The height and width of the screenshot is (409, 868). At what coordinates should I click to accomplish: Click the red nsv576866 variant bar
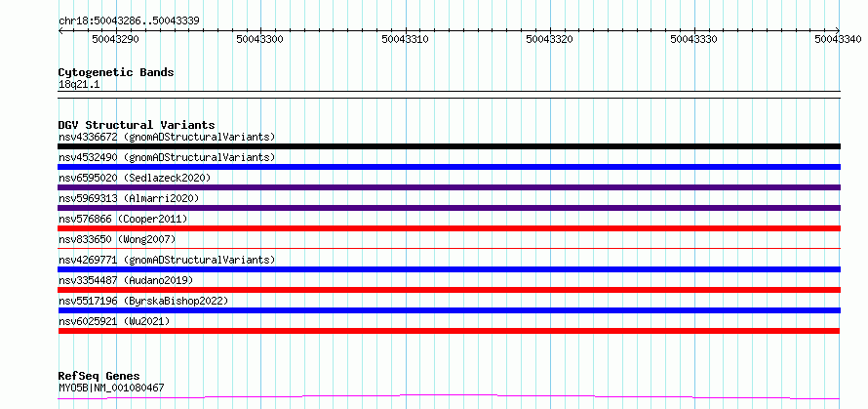[x=449, y=228]
